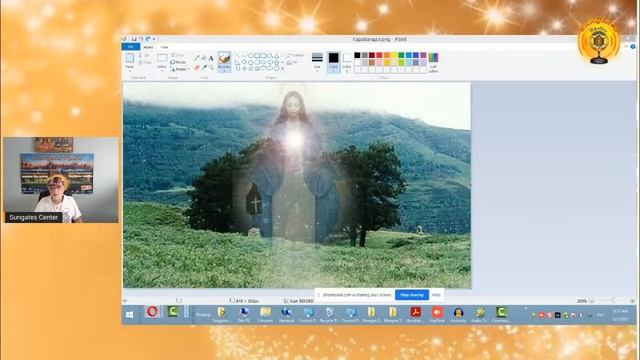Click the Sungates Center webcam video

click(x=61, y=180)
